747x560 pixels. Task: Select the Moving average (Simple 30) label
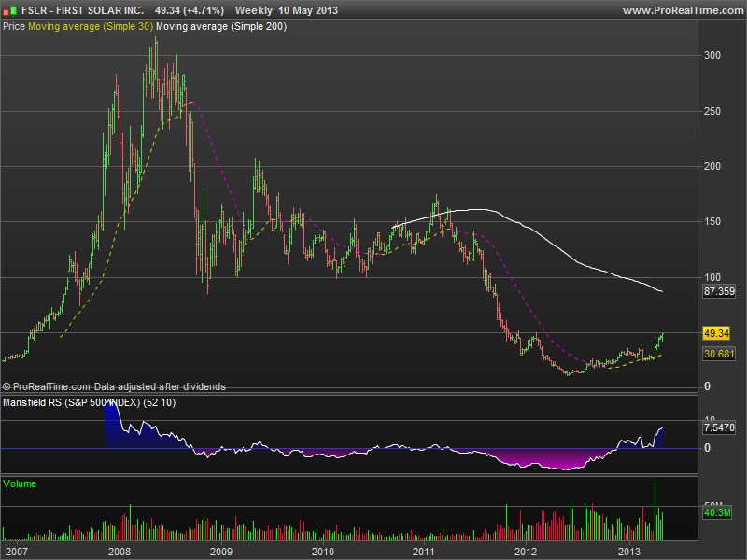(x=90, y=27)
